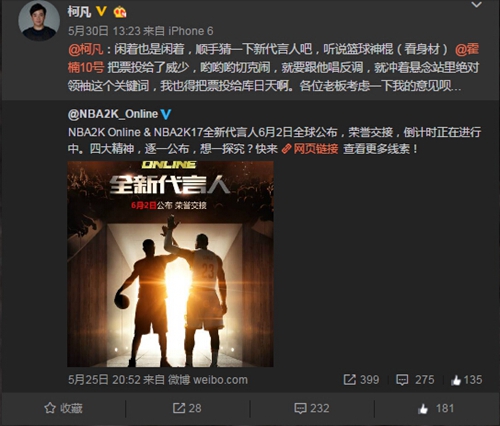Toggle like on post with 181 likes

coord(436,408)
